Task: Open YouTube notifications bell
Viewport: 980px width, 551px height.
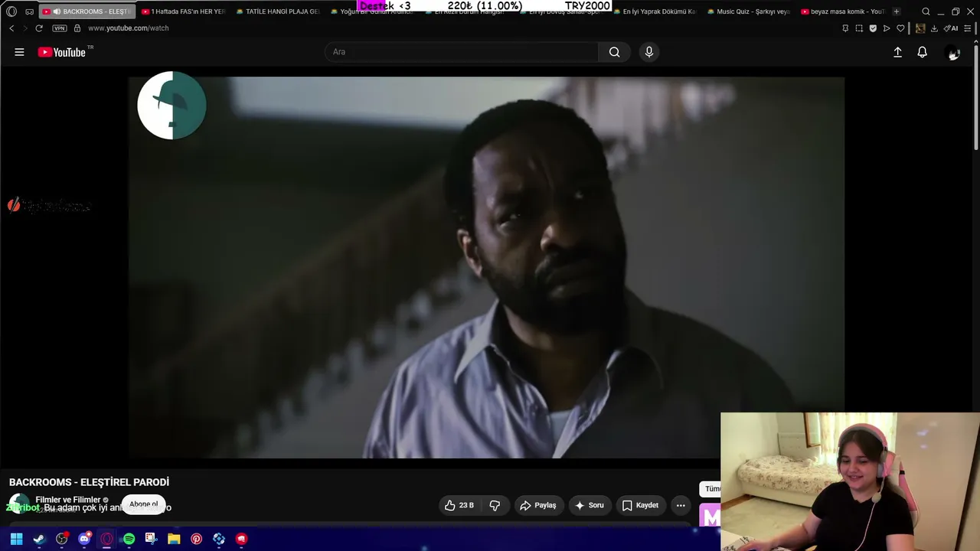Action: click(923, 52)
